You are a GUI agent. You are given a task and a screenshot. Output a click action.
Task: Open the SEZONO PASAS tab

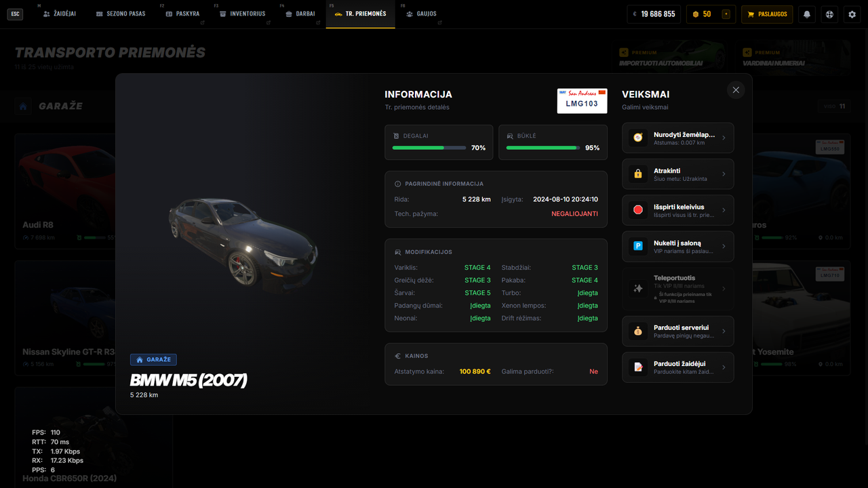121,14
